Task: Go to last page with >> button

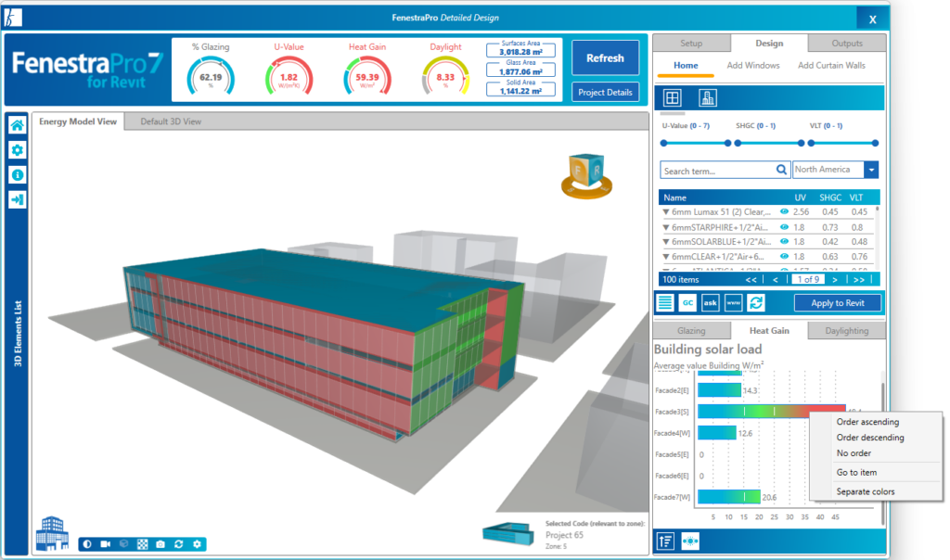Action: [x=858, y=280]
